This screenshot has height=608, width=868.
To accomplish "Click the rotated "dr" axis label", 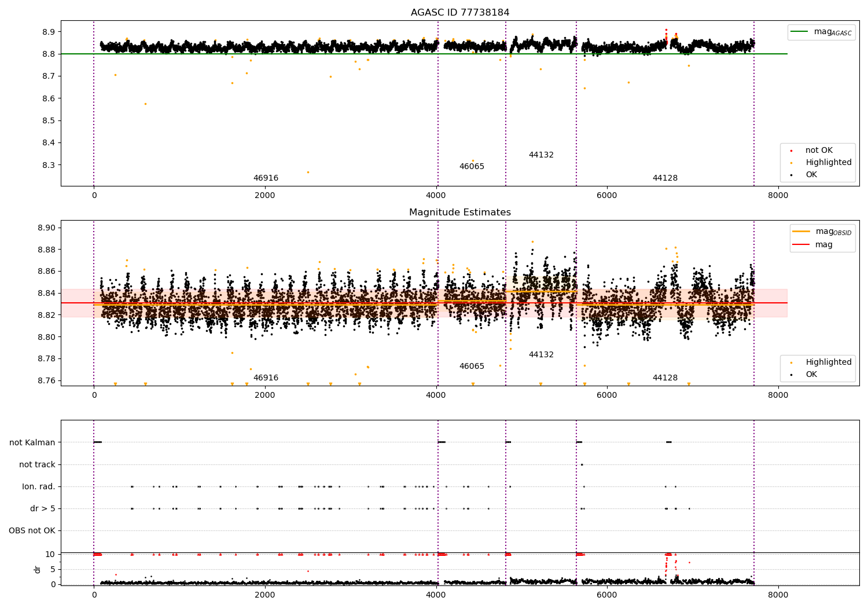I will [x=38, y=570].
